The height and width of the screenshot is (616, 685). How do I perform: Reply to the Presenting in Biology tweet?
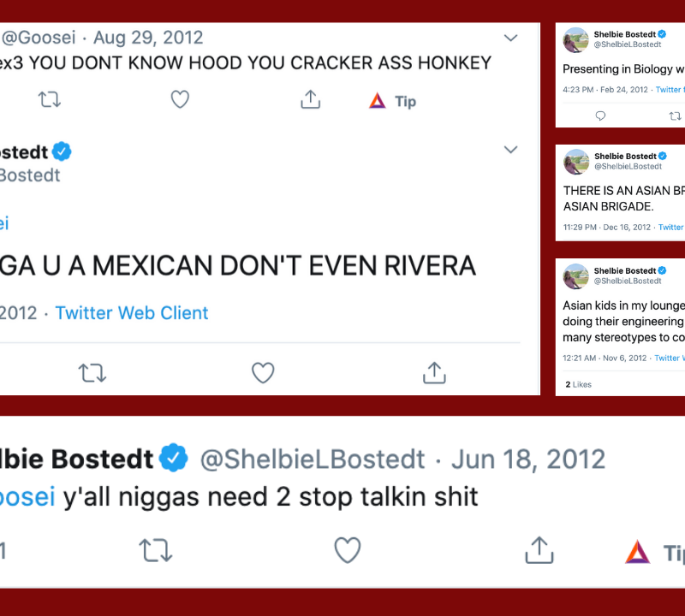coord(600,115)
